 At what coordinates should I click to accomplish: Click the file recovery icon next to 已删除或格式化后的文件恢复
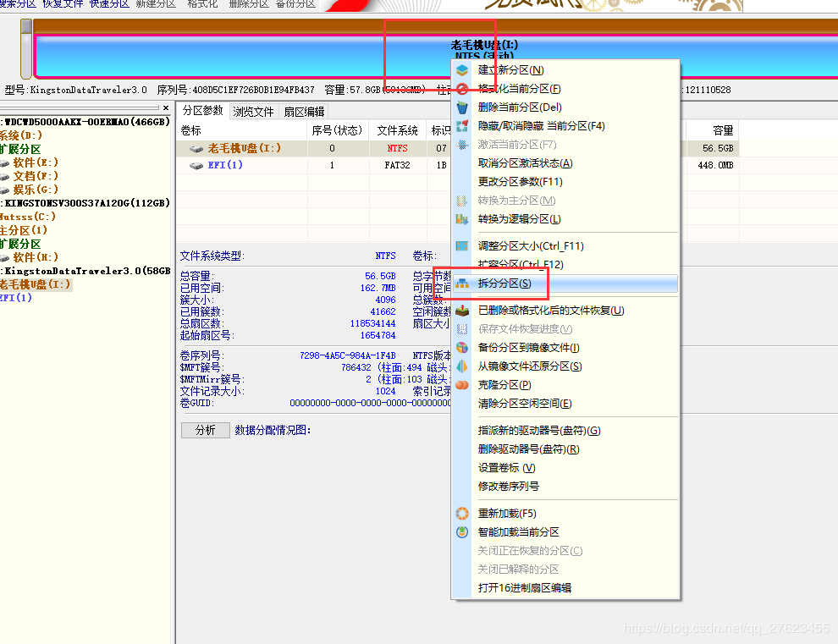click(462, 311)
